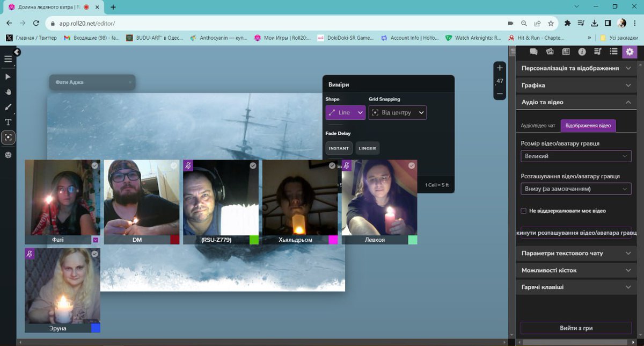Click 'Вийти з гри' exit button
The image size is (644, 346).
pos(576,328)
